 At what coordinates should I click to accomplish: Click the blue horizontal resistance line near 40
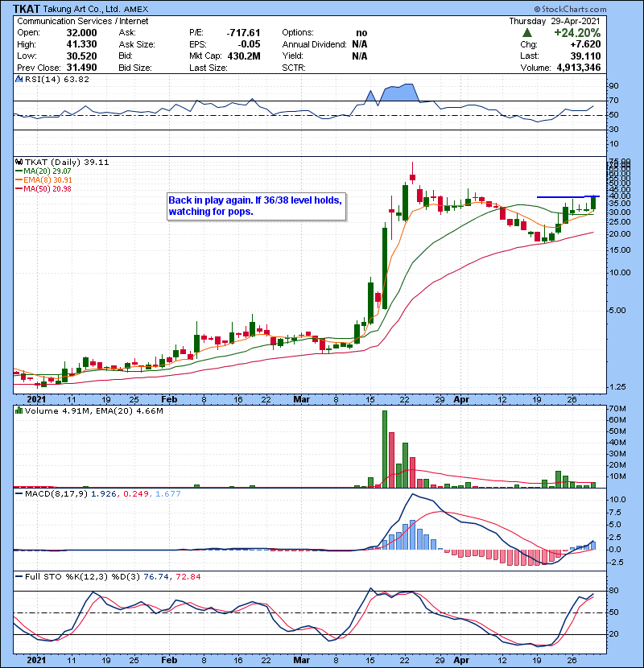point(568,196)
